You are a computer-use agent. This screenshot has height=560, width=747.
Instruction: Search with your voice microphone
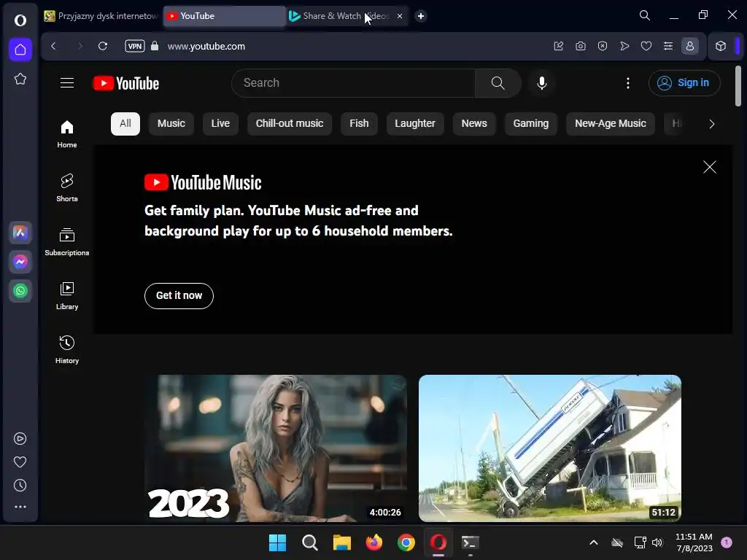point(542,83)
